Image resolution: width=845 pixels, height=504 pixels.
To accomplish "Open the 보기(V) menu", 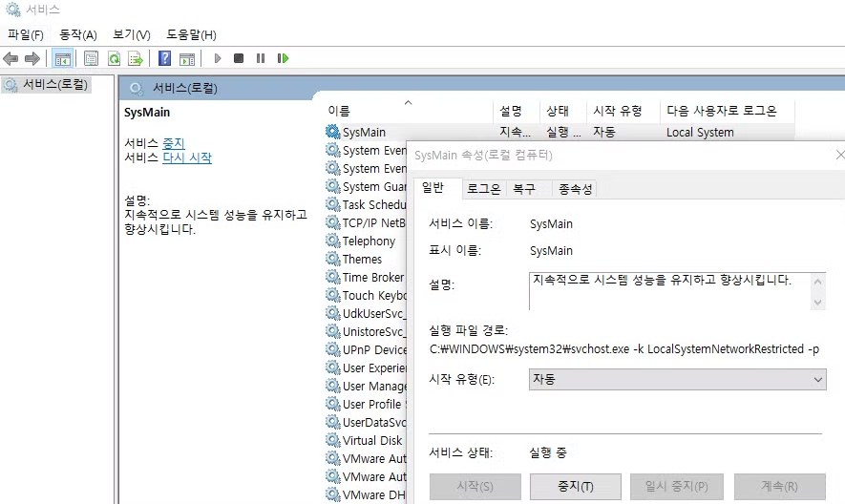I will pyautogui.click(x=132, y=35).
